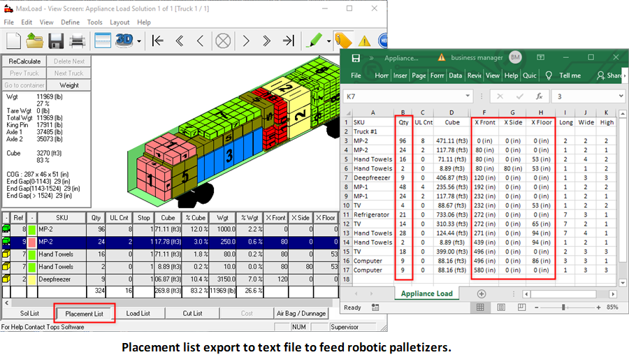Open the Layout menu in MaxLoad
Viewport: 629px width, 364px height.
click(120, 22)
